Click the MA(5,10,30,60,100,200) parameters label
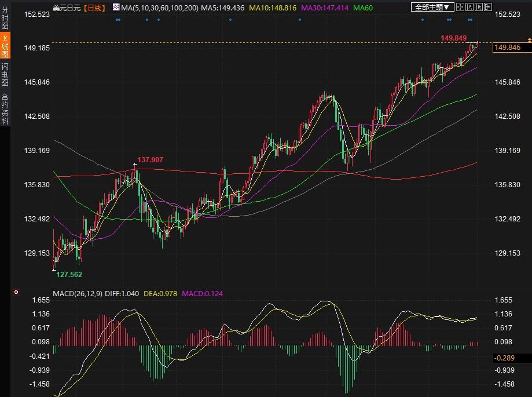 159,8
